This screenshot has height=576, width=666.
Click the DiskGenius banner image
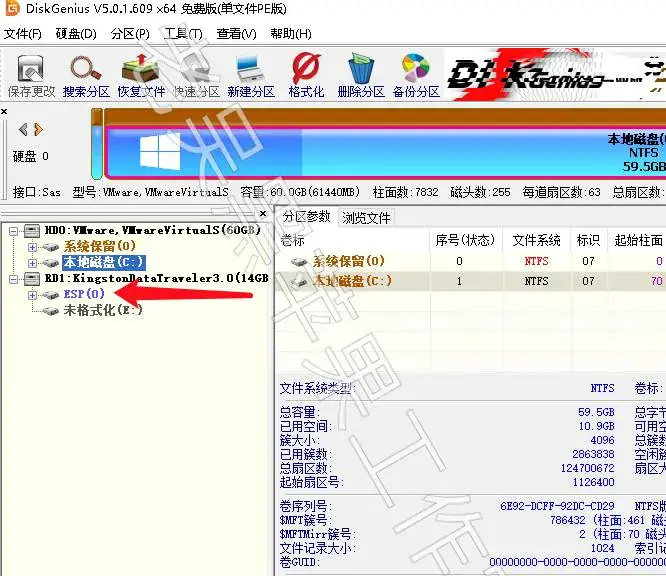point(555,74)
